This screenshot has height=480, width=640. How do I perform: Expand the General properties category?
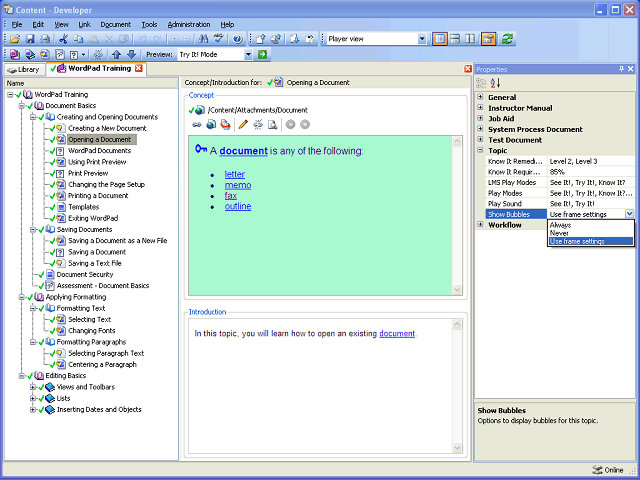[x=480, y=97]
